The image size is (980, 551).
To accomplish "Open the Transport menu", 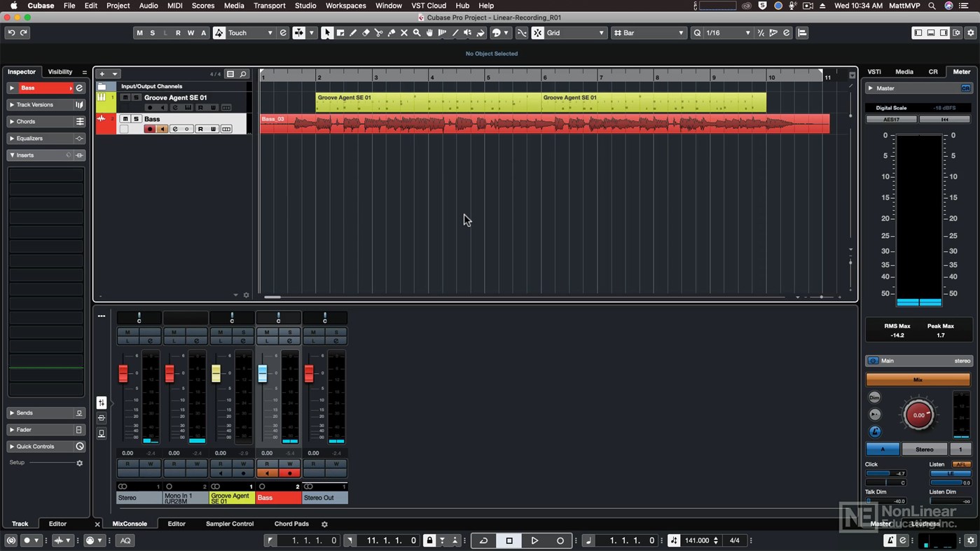I will (x=269, y=6).
